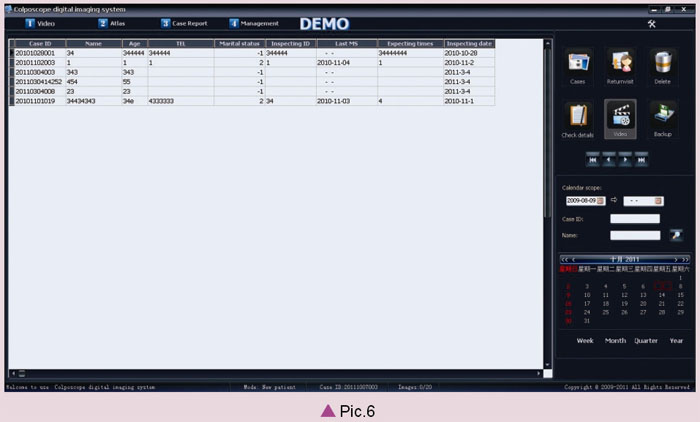The image size is (700, 422).
Task: Sort table by Case ID column header
Action: tap(40, 43)
